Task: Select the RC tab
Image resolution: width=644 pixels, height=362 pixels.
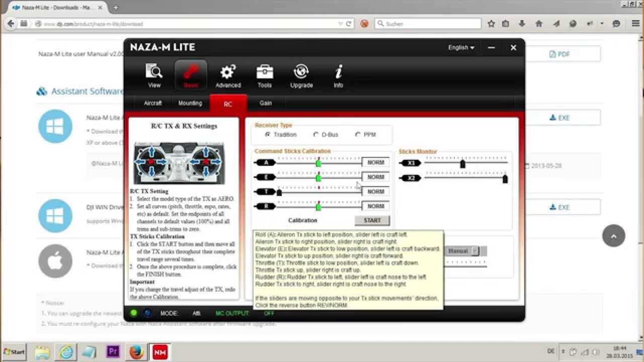Action: 228,104
